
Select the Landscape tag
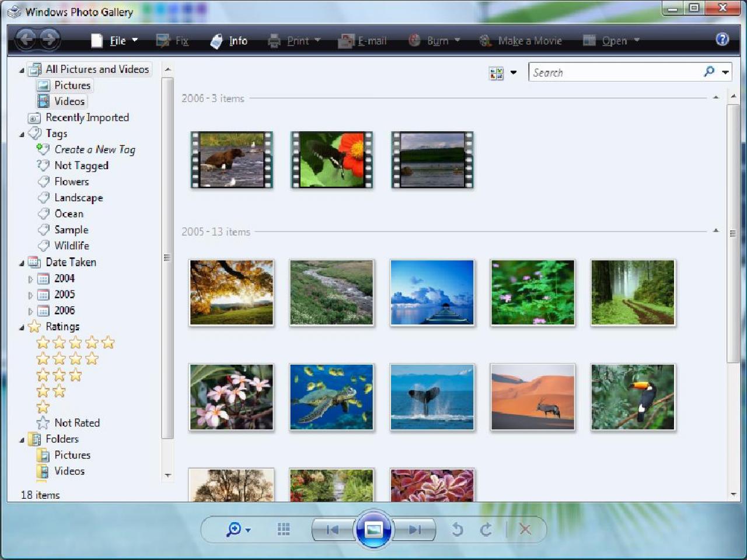coord(70,198)
